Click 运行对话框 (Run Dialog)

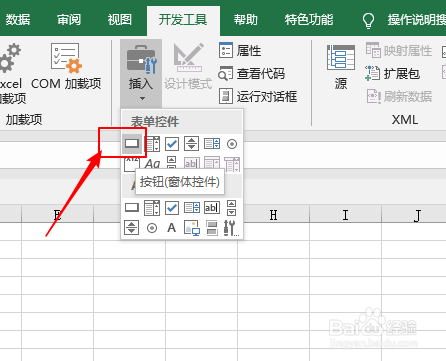(258, 96)
